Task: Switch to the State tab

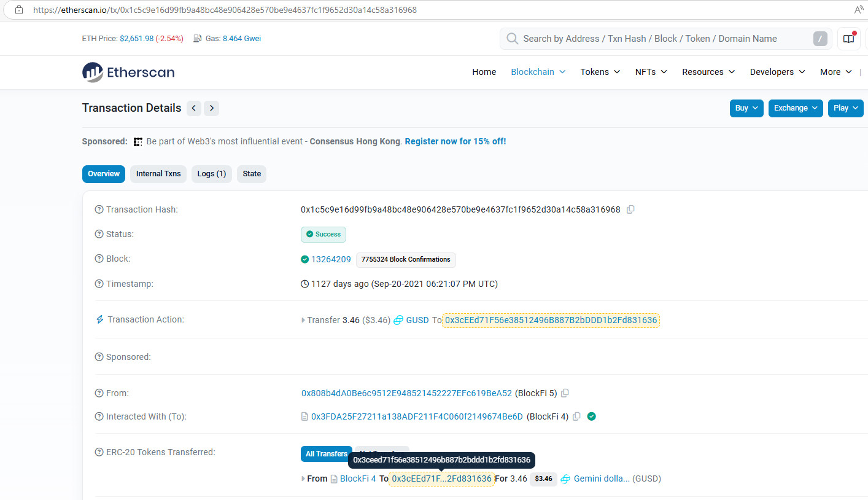Action: coord(252,174)
